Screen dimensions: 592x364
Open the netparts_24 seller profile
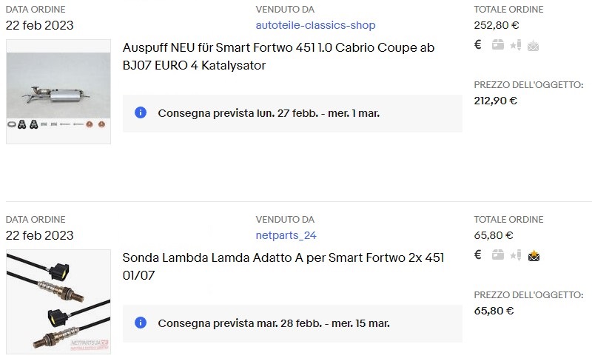tap(286, 235)
